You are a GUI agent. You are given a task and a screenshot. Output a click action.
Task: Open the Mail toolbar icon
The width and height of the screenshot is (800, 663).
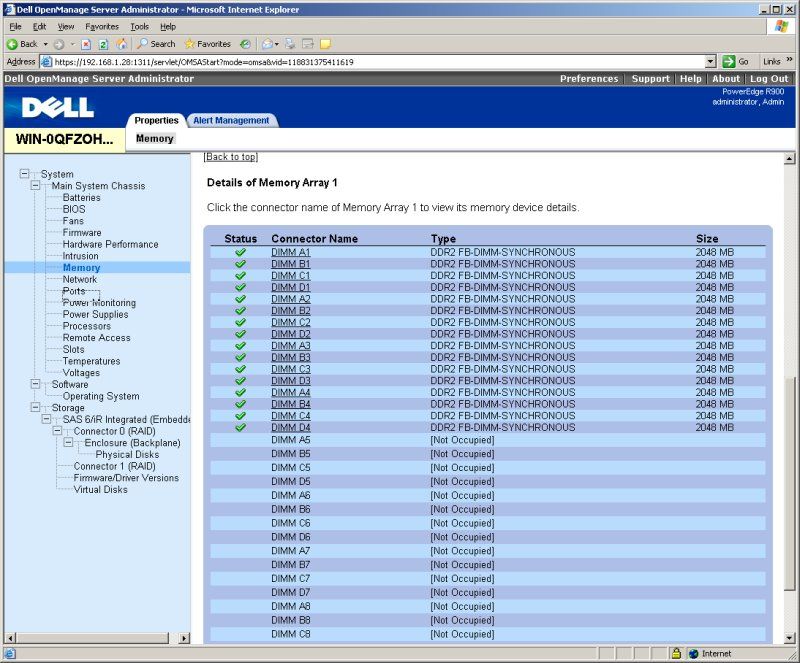click(x=267, y=44)
